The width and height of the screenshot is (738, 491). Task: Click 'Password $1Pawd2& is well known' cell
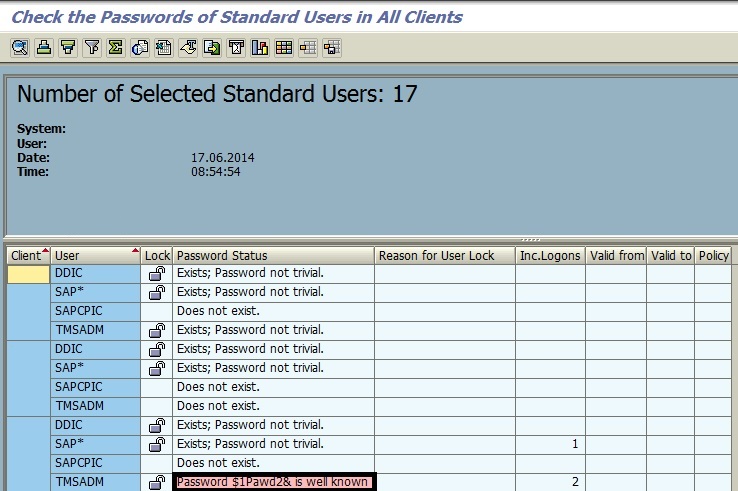274,482
